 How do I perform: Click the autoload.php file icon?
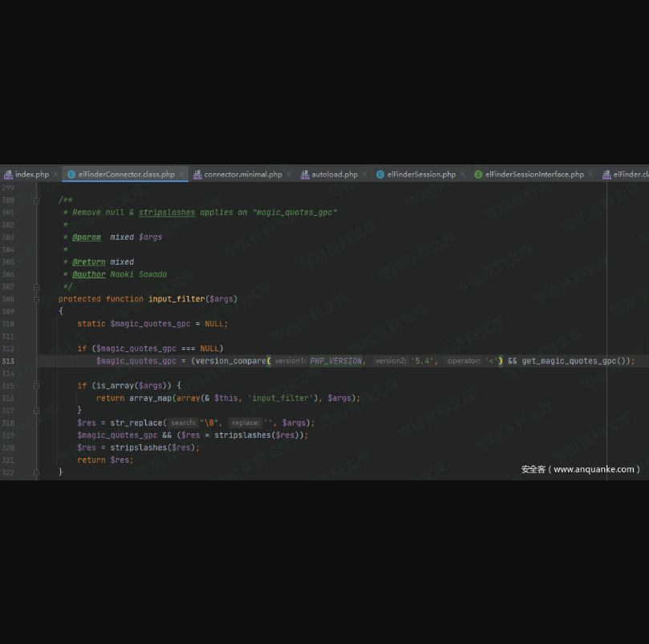point(305,174)
